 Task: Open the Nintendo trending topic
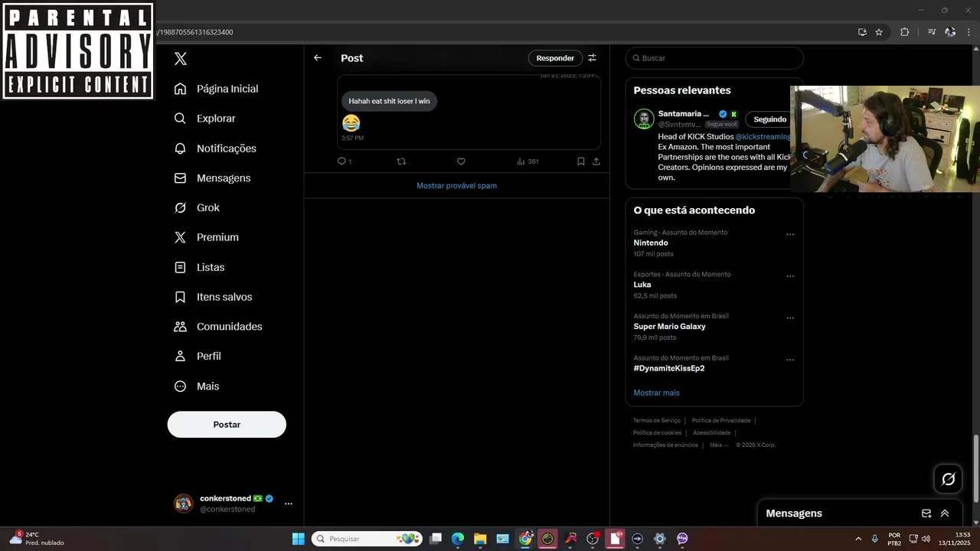(x=651, y=243)
